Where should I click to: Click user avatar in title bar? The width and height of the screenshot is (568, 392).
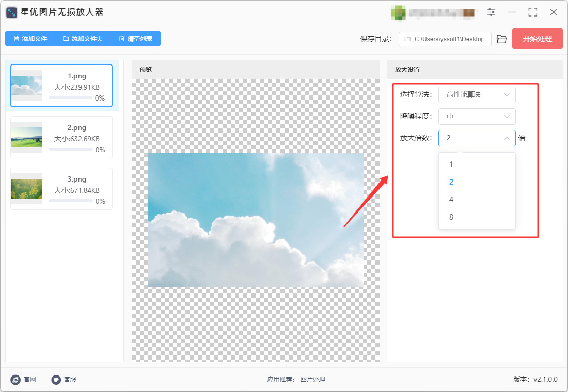(398, 13)
